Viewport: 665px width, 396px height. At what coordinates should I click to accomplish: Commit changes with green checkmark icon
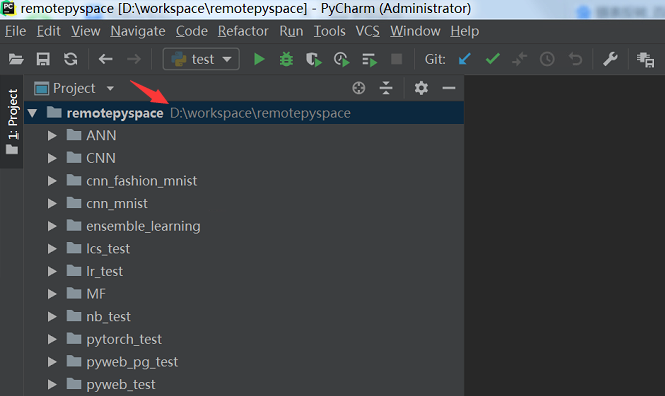[492, 59]
